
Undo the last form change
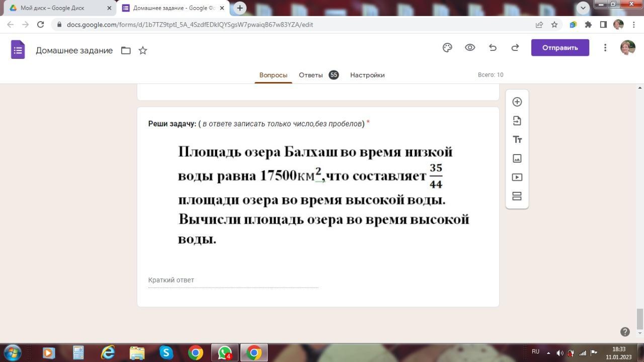(493, 48)
